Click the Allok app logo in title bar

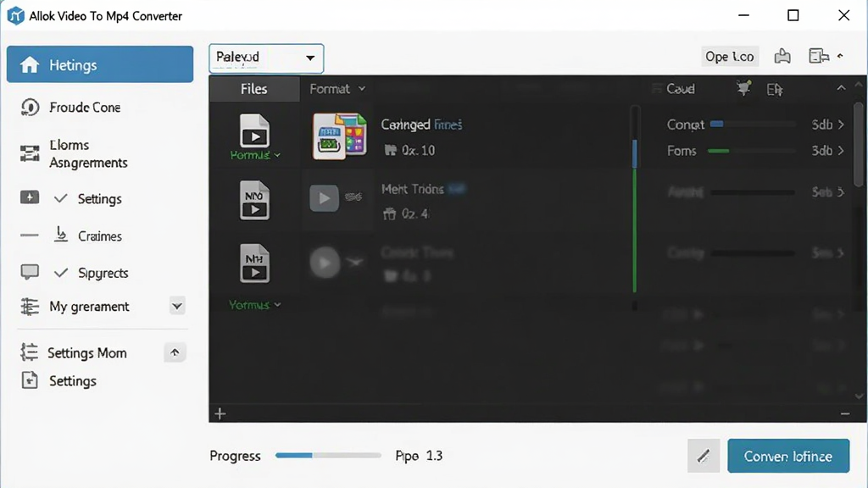click(x=15, y=15)
